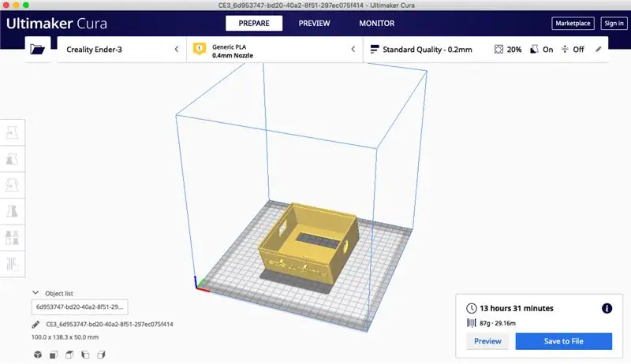Switch to top view icon
The image size is (631, 364).
tap(69, 355)
